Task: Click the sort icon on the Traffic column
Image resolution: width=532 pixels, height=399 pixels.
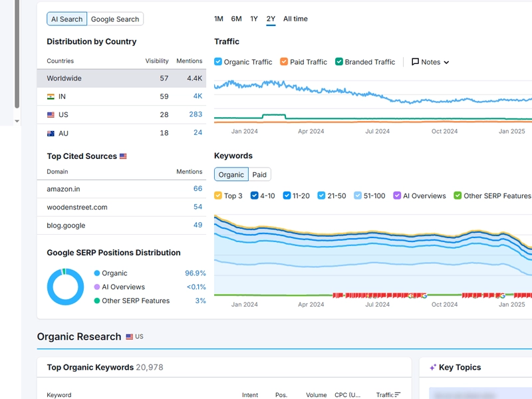Action: click(396, 394)
